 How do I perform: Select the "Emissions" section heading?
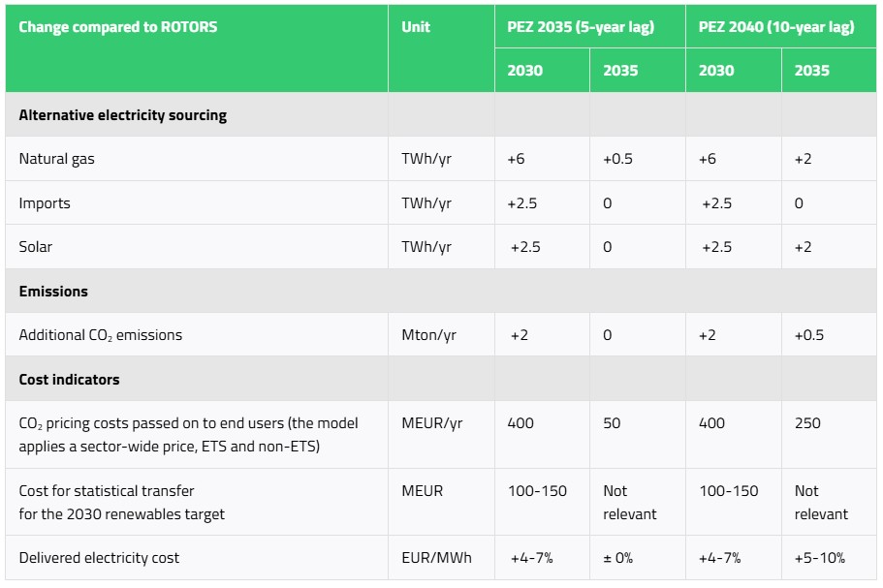53,291
